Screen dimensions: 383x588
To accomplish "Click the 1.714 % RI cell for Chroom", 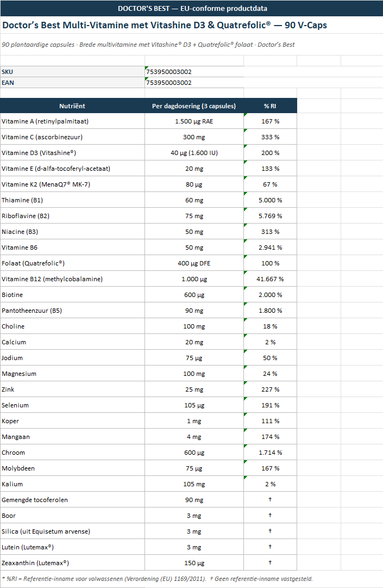I will coord(271,452).
